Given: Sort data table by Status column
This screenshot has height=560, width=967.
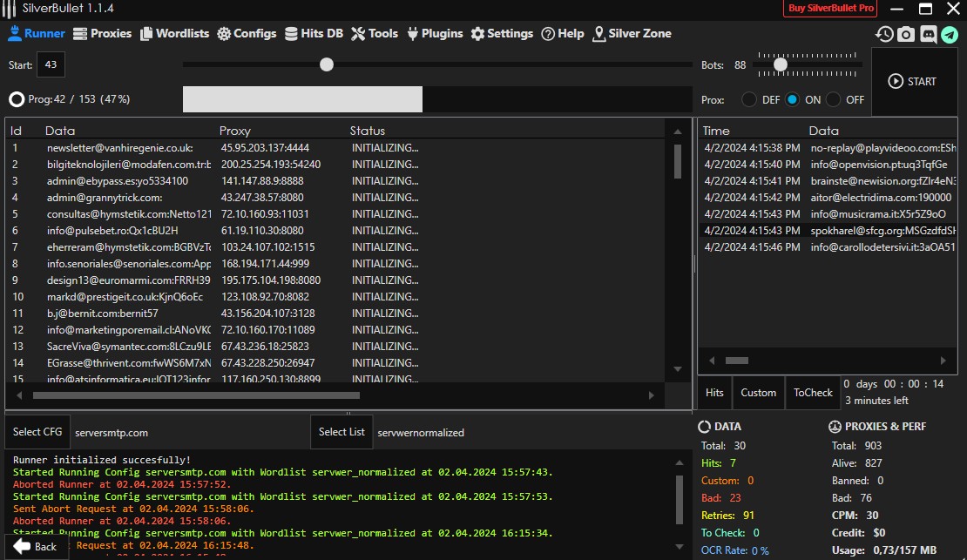Looking at the screenshot, I should 367,131.
